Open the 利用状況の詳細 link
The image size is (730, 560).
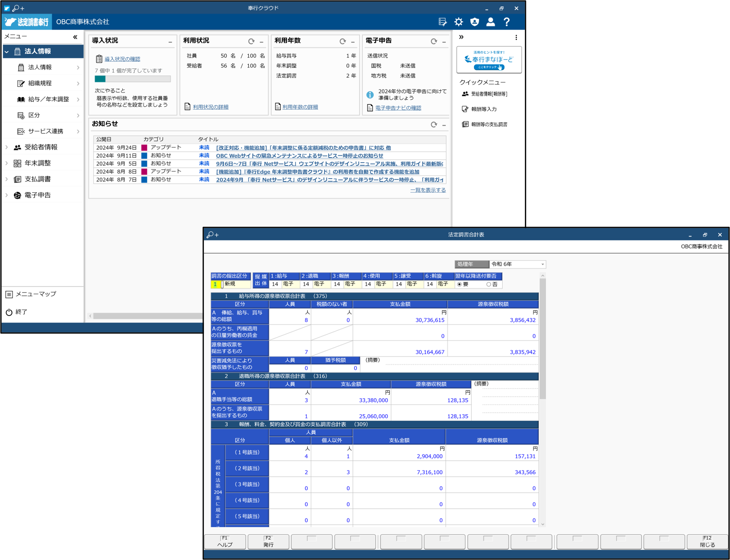click(x=210, y=107)
